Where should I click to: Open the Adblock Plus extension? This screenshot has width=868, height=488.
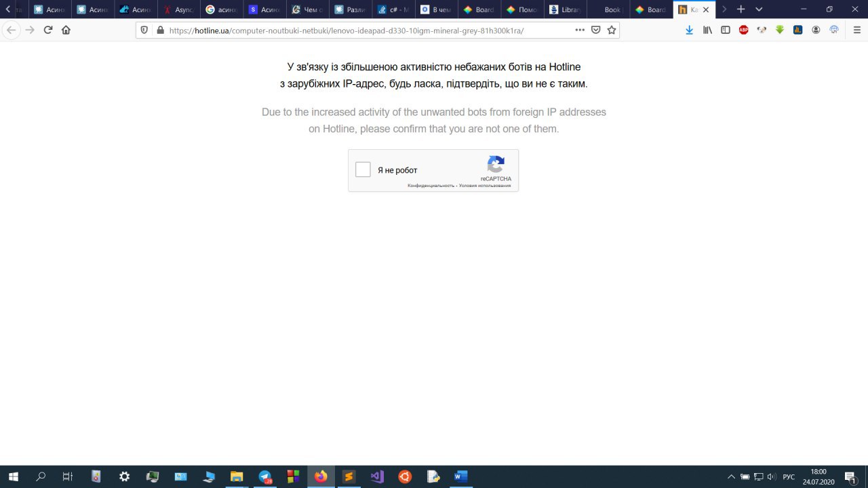[744, 30]
